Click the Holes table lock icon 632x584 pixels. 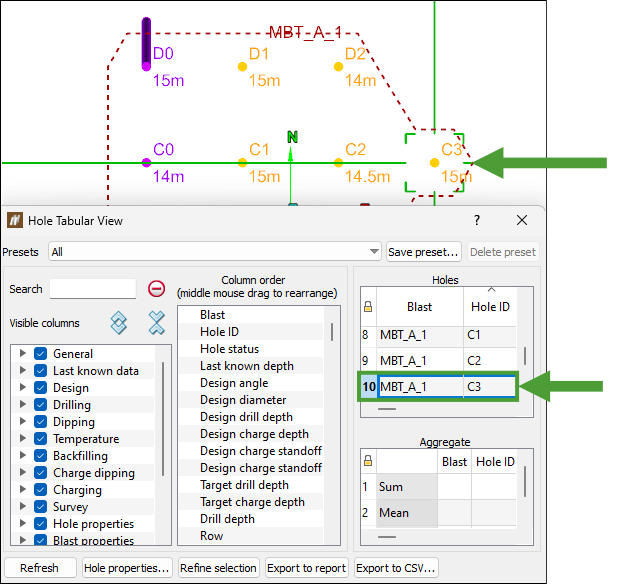pyautogui.click(x=368, y=307)
